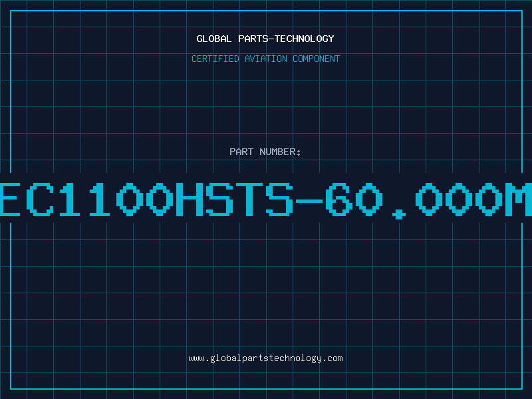The image size is (532, 399).
Task: Click the large EC1100HSTS-60.000M part number
Action: pyautogui.click(x=266, y=200)
